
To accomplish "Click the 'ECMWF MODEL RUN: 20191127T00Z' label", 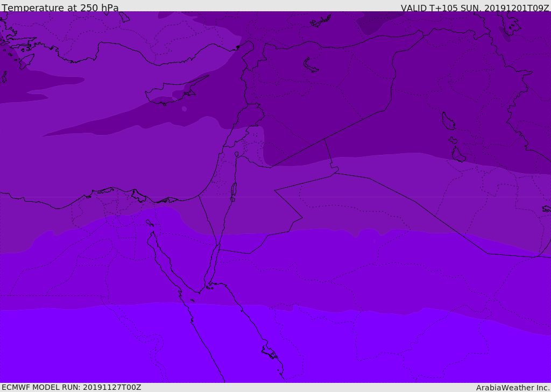I will (x=72, y=387).
